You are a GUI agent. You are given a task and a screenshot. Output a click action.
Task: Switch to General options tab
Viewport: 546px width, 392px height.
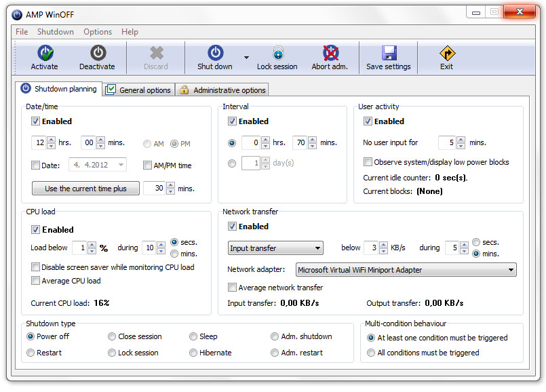tap(138, 90)
